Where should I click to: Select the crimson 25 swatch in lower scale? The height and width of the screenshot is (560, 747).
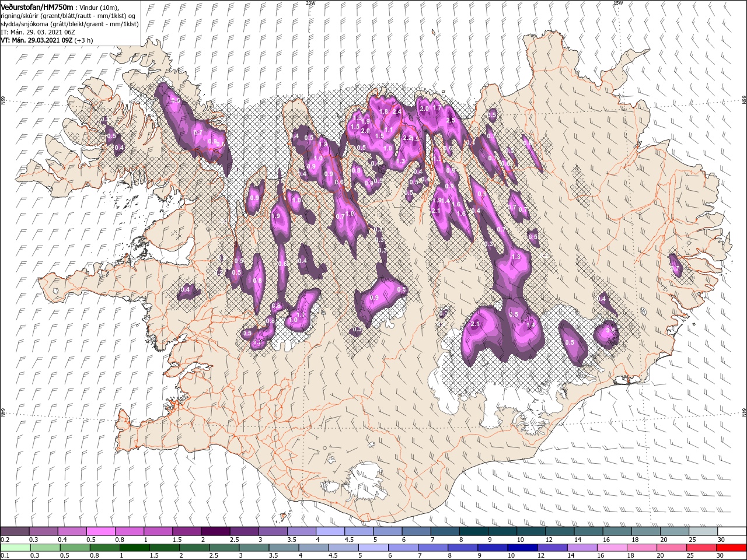(x=701, y=548)
